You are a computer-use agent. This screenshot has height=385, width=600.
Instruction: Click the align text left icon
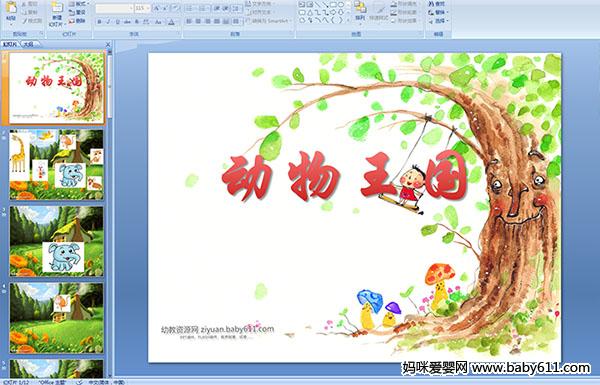pyautogui.click(x=189, y=21)
